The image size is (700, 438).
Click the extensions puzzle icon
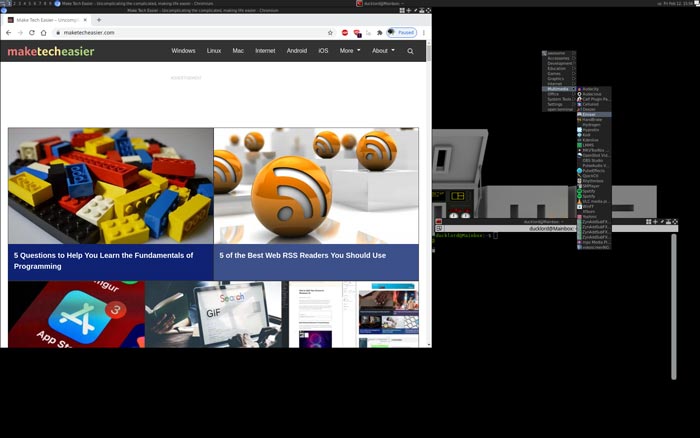[379, 32]
